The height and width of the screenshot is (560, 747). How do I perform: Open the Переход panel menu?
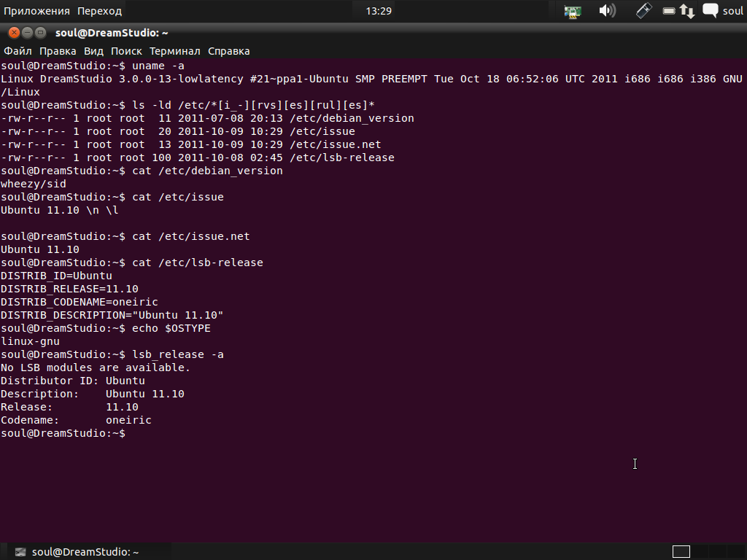(x=99, y=11)
